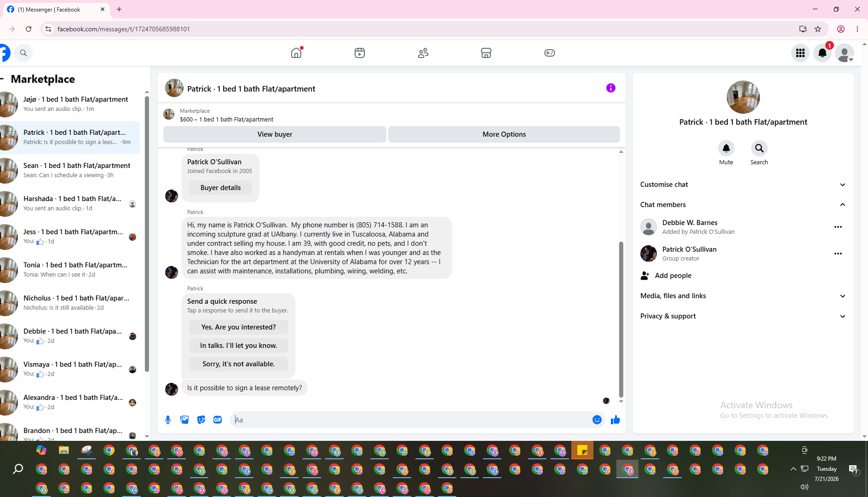Screen dimensions: 868x497
Task: Open a new browser tab
Action: [119, 9]
